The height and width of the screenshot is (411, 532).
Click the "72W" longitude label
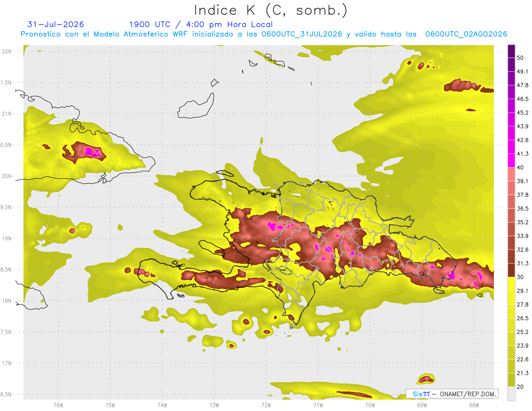tap(266, 405)
